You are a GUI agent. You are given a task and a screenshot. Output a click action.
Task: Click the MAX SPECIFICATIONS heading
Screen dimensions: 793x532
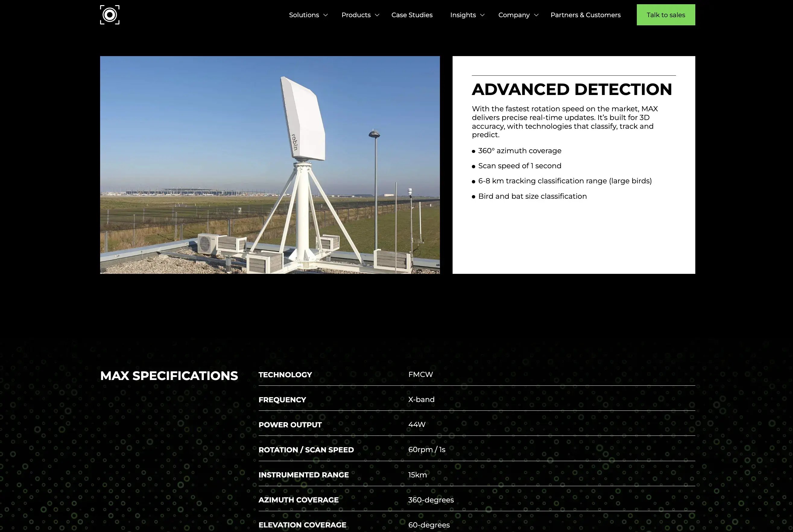pyautogui.click(x=169, y=376)
